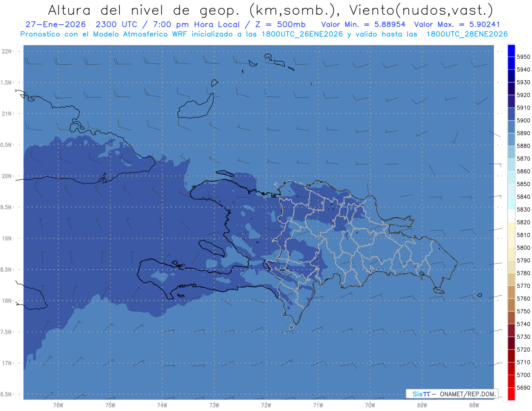Click the '18N' latitude axis label
The width and height of the screenshot is (532, 411).
7,301
